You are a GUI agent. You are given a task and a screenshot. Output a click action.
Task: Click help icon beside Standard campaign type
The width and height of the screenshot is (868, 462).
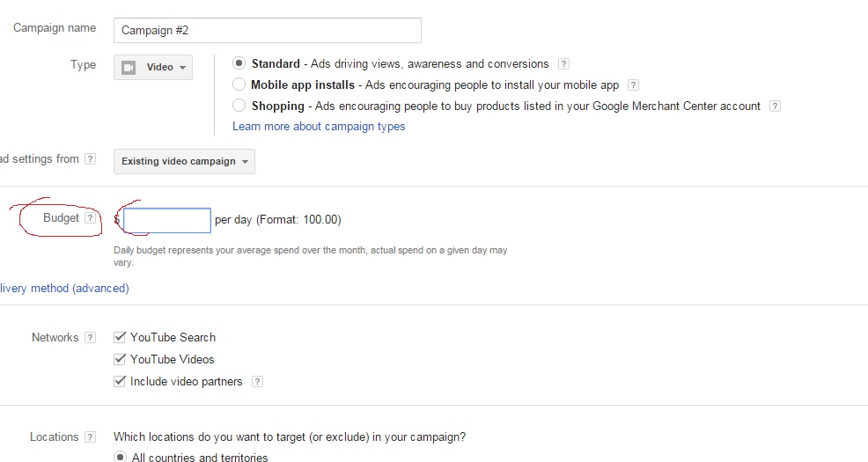564,64
